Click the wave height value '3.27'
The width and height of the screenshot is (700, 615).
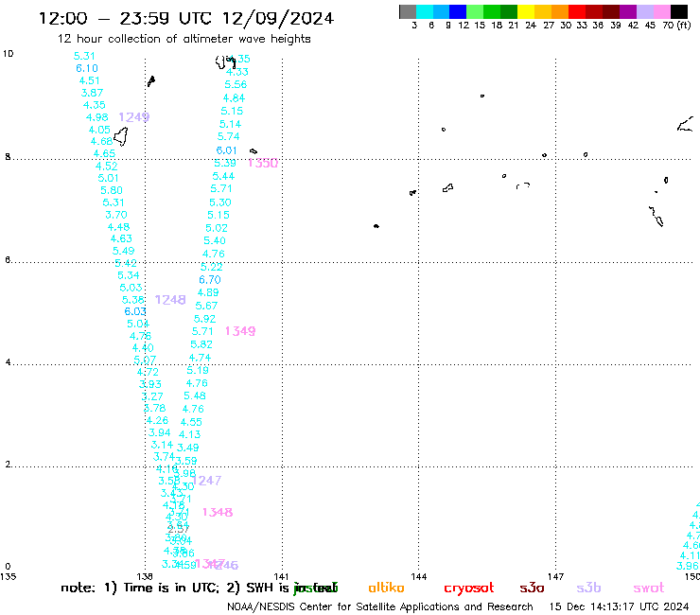pos(152,396)
